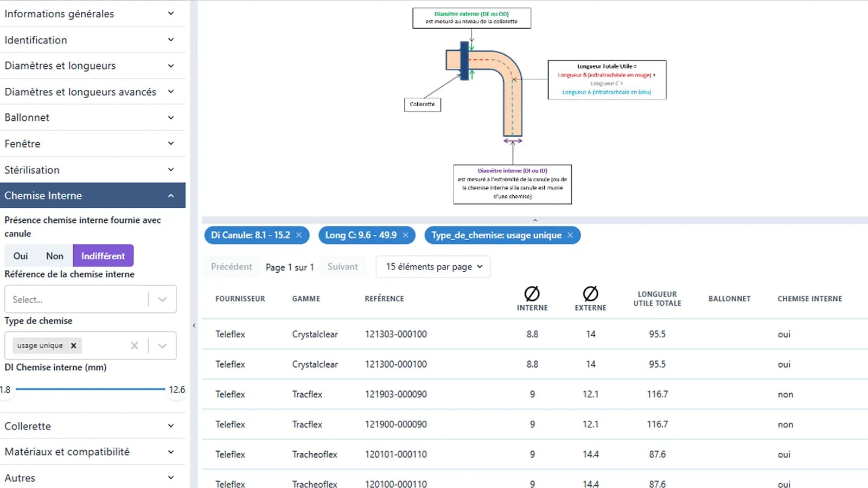Viewport: 868px width, 488px height.
Task: Remove the 'usage unique' tag
Action: pos(73,345)
